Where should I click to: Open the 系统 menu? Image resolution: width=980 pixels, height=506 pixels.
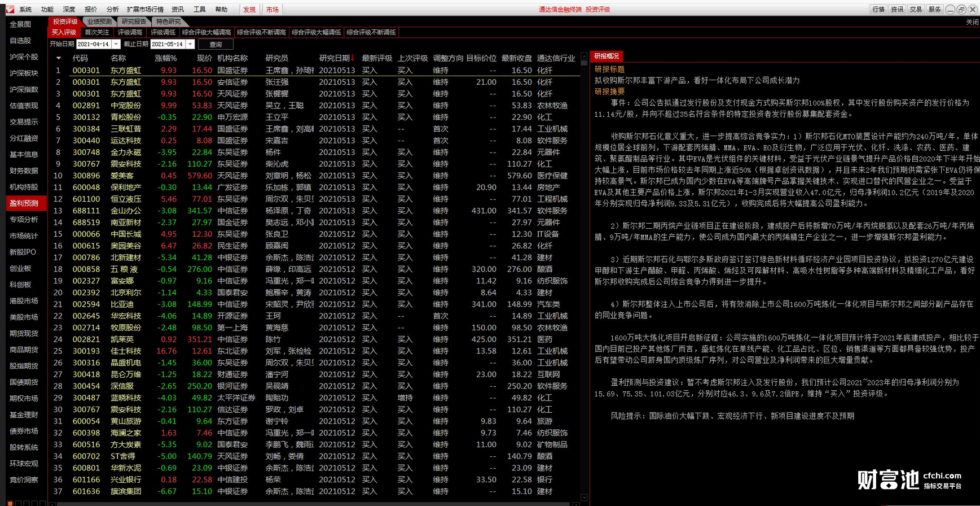point(25,10)
